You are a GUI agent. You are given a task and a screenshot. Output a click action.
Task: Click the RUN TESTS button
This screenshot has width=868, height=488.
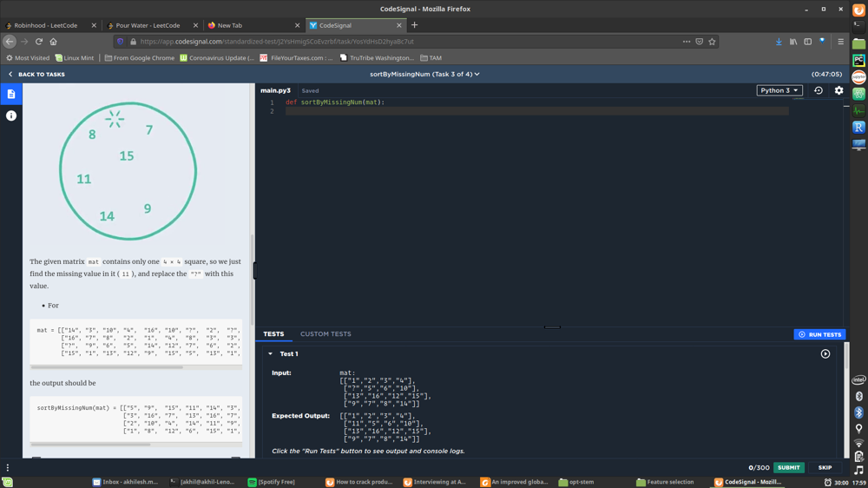[820, 334]
